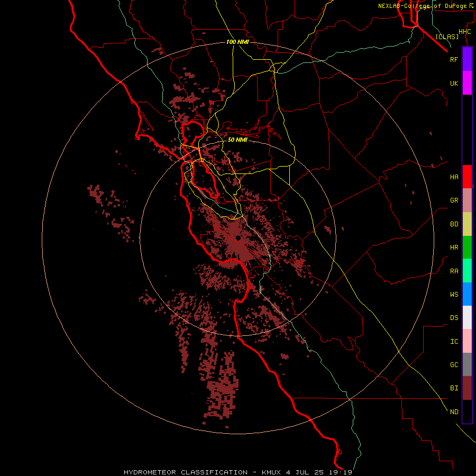Click the IC legend label
This screenshot has height=476, width=476.
(454, 342)
